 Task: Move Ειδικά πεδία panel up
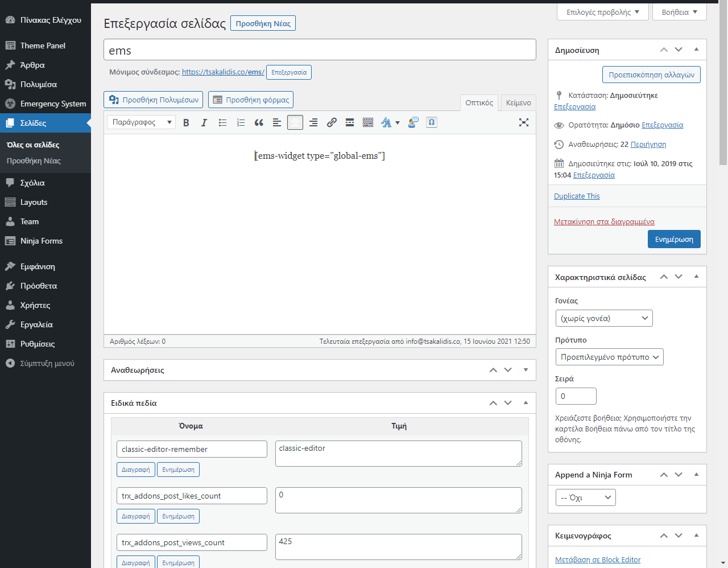tap(493, 403)
